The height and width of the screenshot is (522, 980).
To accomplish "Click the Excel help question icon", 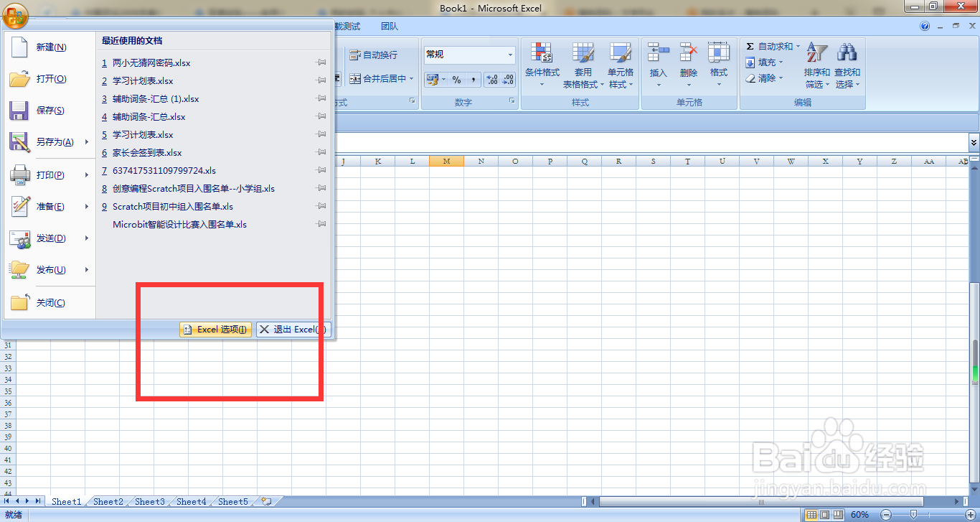I will click(925, 27).
